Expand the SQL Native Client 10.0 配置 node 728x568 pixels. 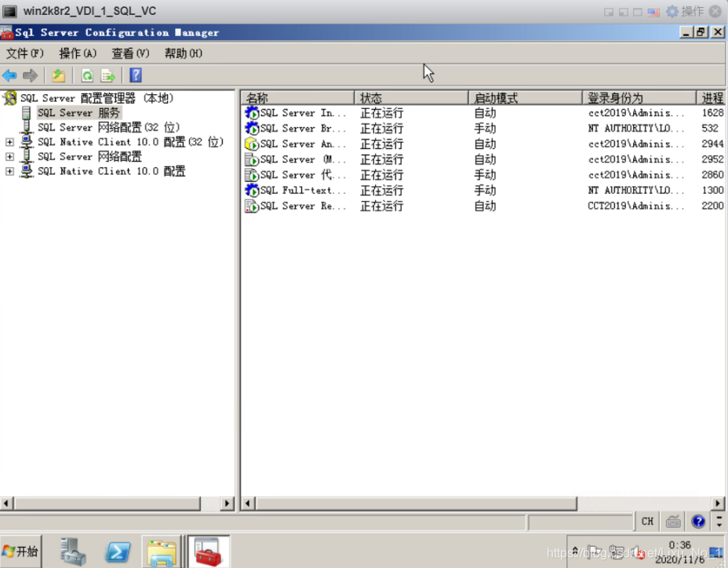[x=9, y=171]
